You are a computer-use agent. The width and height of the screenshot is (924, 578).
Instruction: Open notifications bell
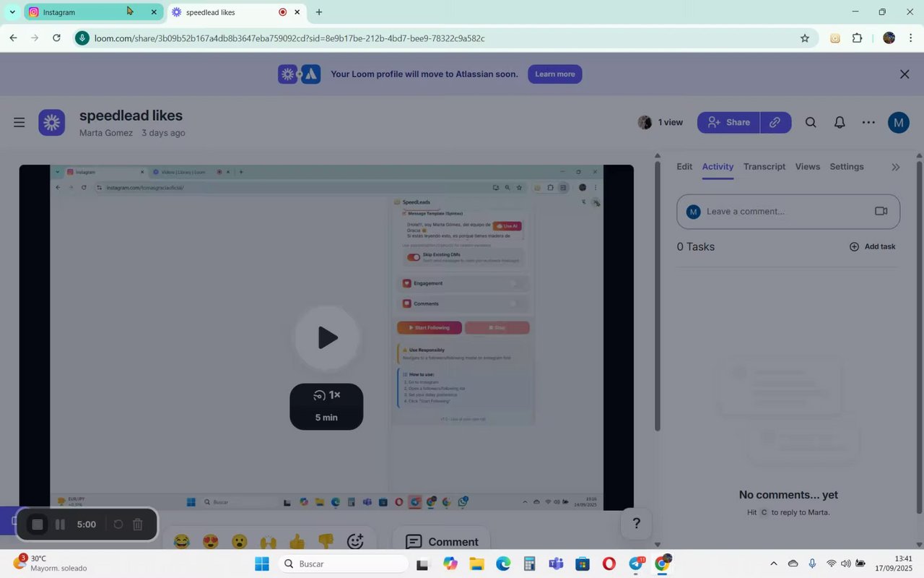pyautogui.click(x=840, y=122)
